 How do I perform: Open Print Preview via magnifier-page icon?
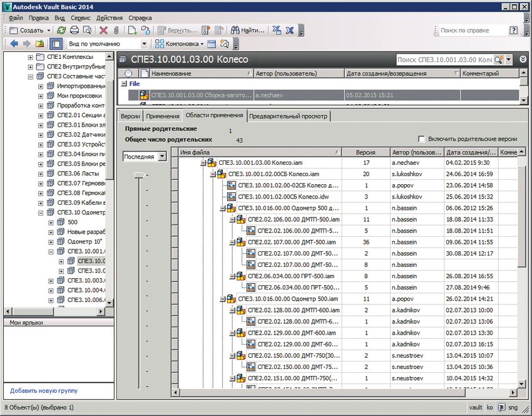pyautogui.click(x=87, y=30)
